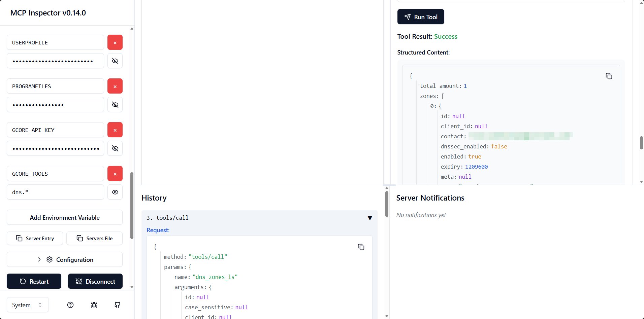Edit the PROGRAMFILES name field

(x=55, y=86)
